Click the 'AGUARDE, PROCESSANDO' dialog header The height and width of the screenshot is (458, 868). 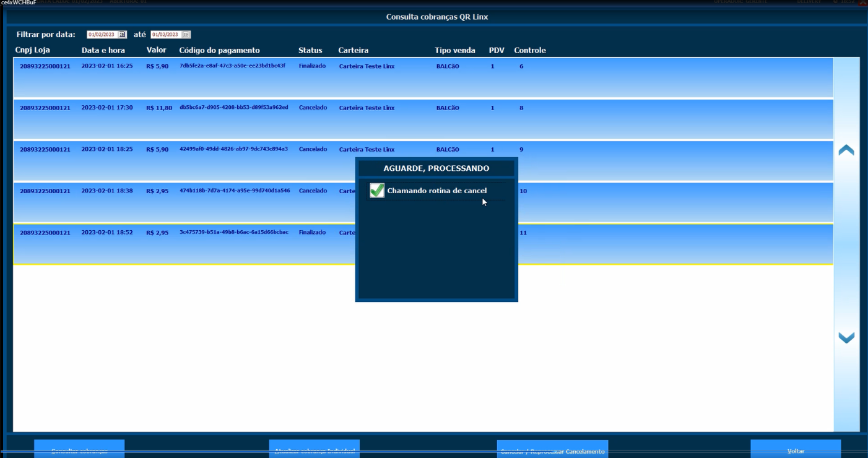click(x=436, y=168)
